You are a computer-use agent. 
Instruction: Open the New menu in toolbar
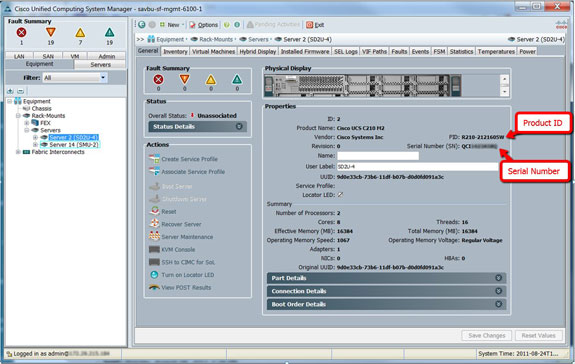172,25
